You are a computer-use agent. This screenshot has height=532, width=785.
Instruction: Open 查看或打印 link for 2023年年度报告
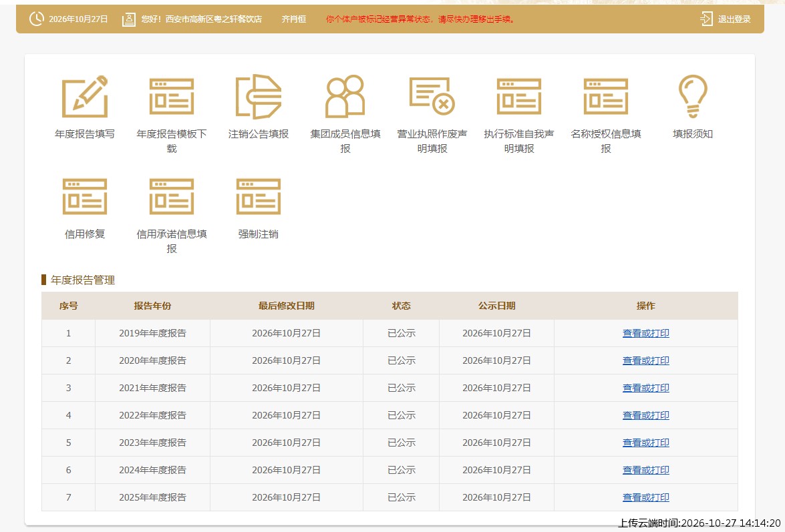646,443
